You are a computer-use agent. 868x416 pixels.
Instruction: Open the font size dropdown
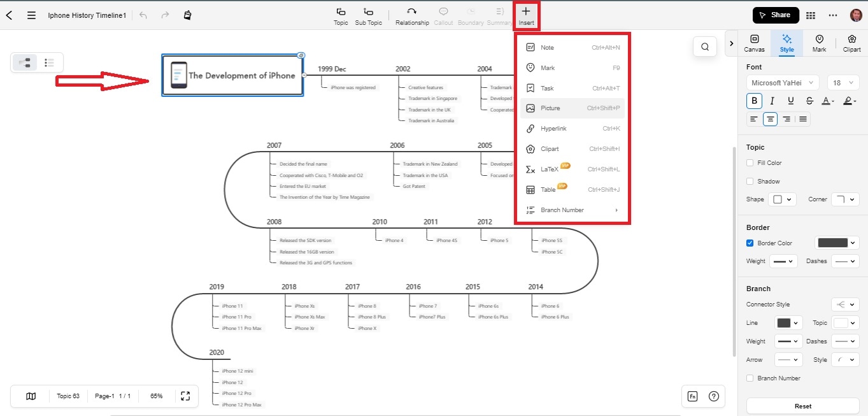[843, 83]
